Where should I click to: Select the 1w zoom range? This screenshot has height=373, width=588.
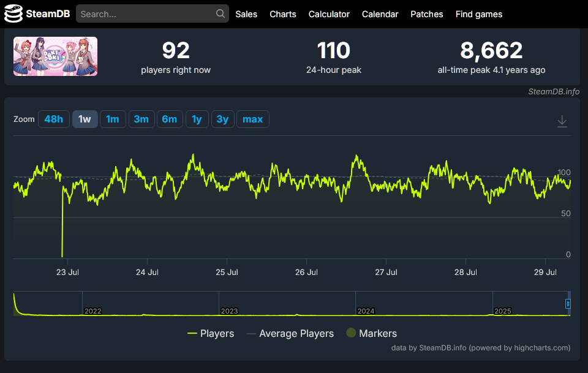pyautogui.click(x=85, y=119)
